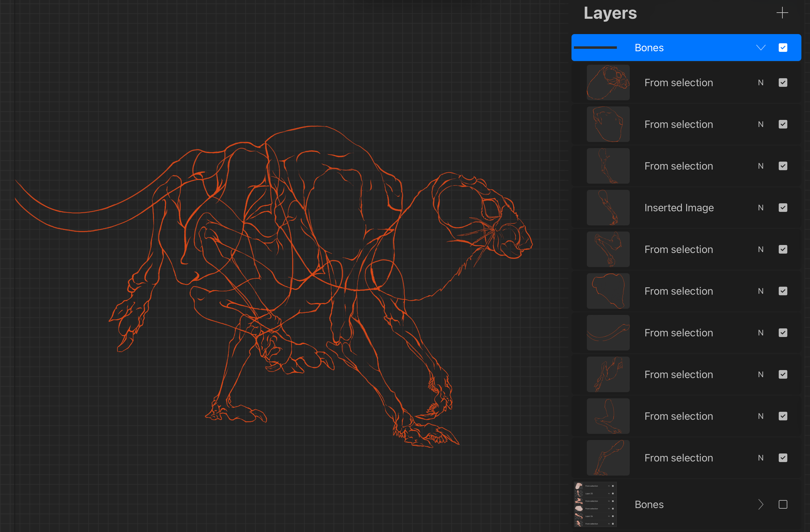
Task: Tap the scapula-shaped layer thumbnail
Action: pos(608,291)
